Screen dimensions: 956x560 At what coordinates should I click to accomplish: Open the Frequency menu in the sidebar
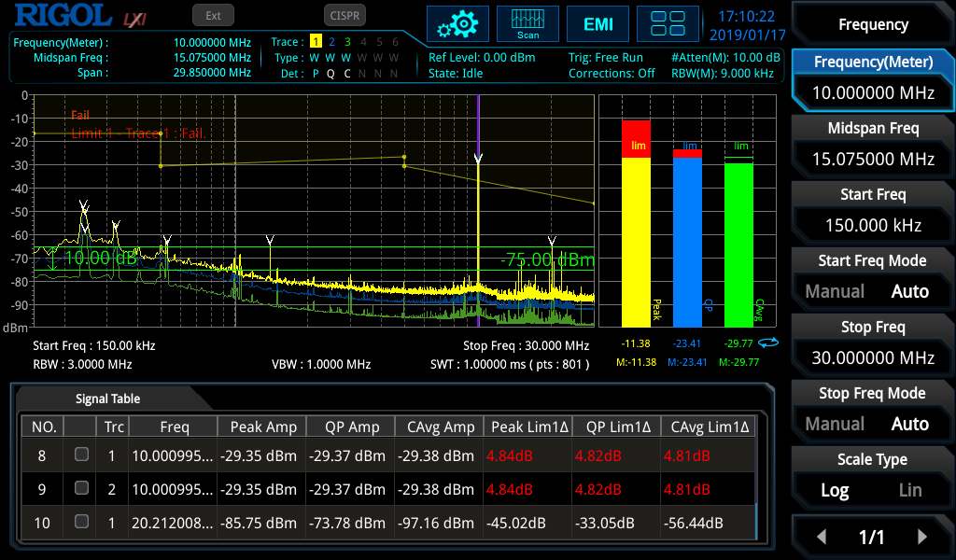tap(872, 23)
